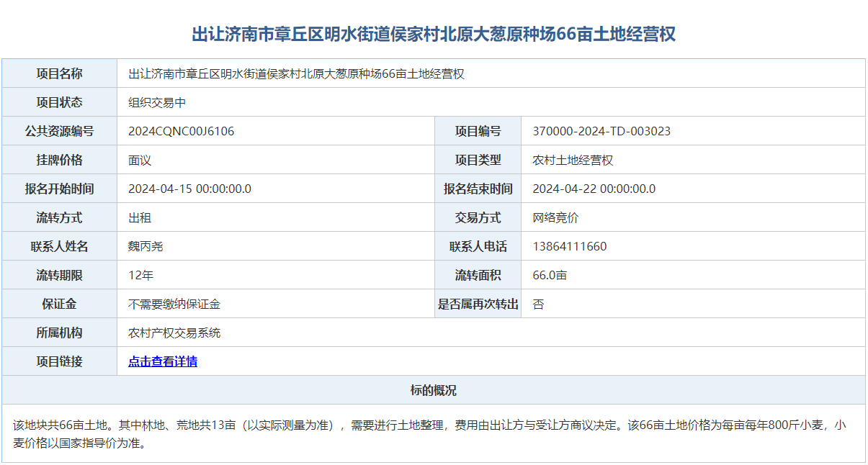Screen dimensions: 868x465
Task: Select the listing price value 面议
Action: point(140,160)
